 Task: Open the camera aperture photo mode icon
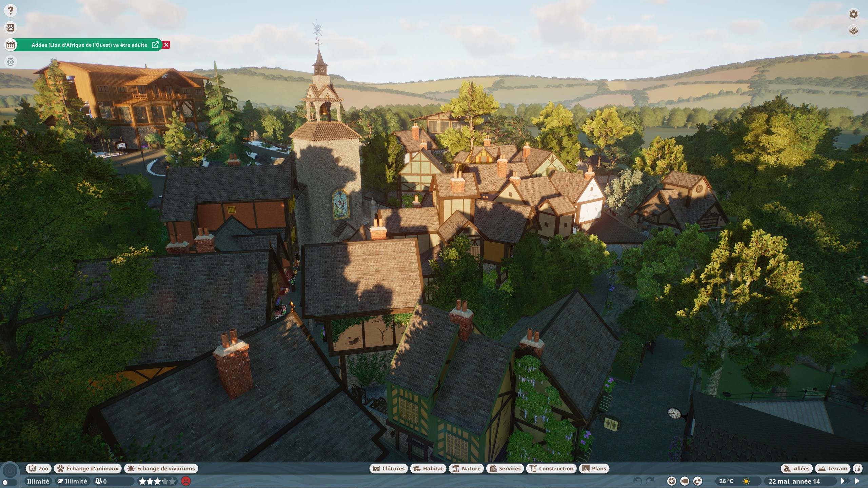pos(671,481)
